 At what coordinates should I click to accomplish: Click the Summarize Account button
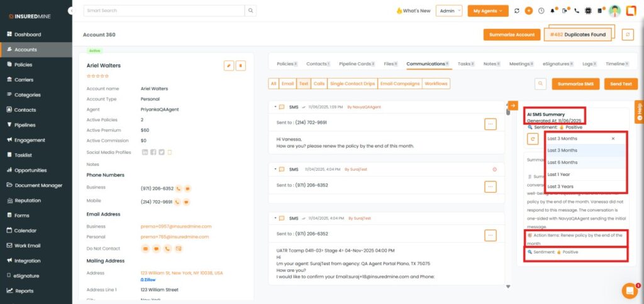pos(511,35)
